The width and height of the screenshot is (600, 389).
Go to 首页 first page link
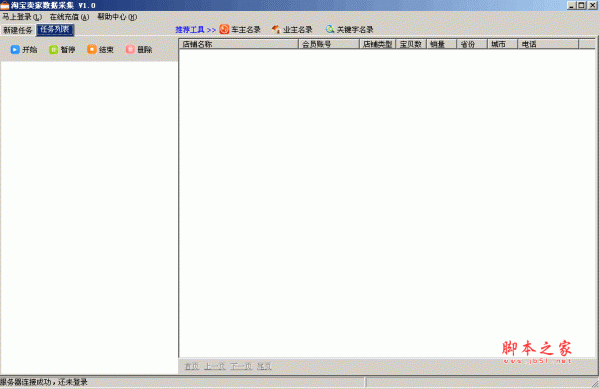point(192,366)
